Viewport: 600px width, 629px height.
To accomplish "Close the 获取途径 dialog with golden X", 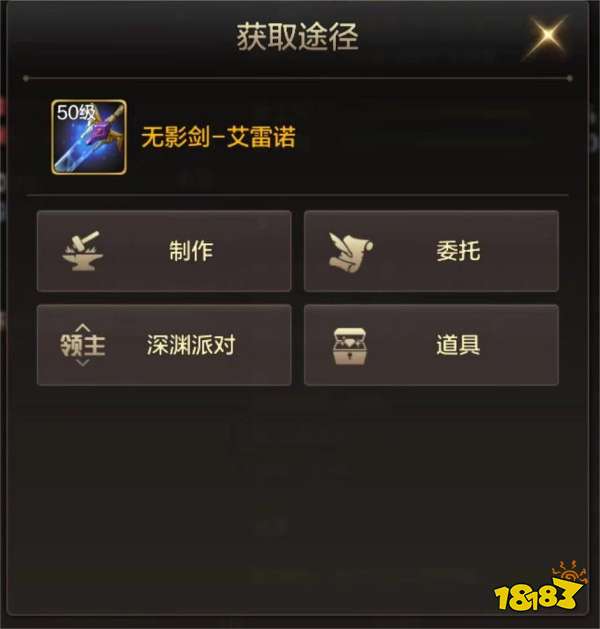I will (547, 36).
